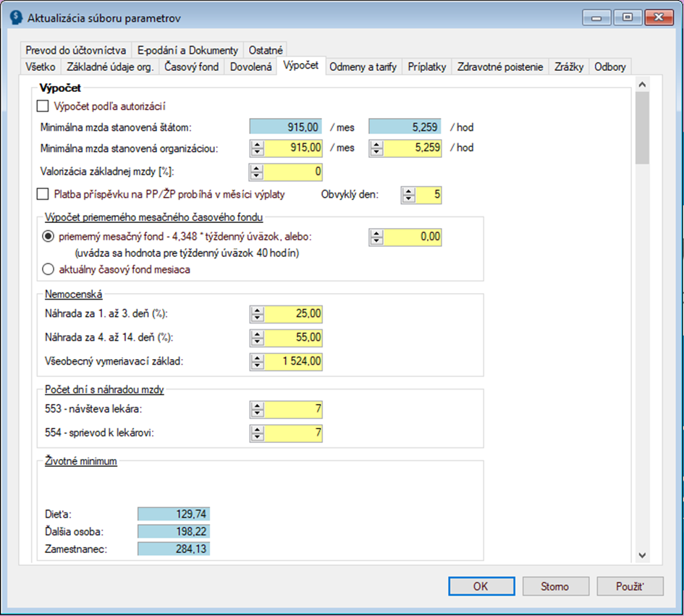Go to the Zrážky tab
The height and width of the screenshot is (616, 684).
[569, 67]
